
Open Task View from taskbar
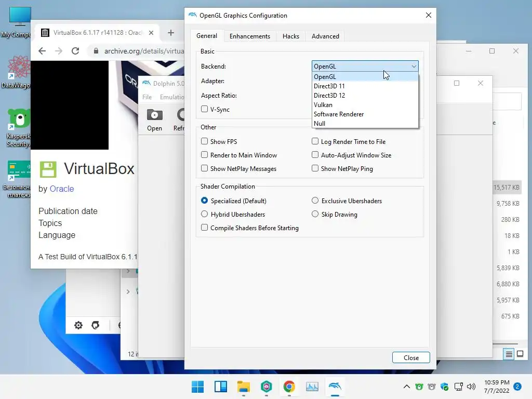pyautogui.click(x=220, y=387)
